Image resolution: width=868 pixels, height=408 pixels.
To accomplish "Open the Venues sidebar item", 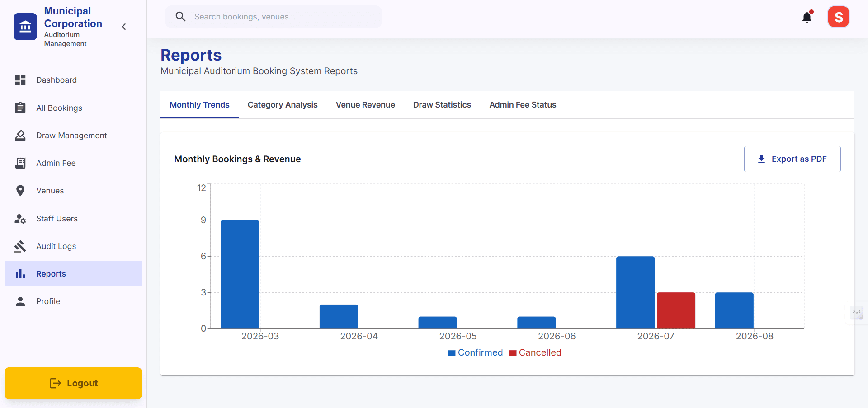I will (x=73, y=191).
